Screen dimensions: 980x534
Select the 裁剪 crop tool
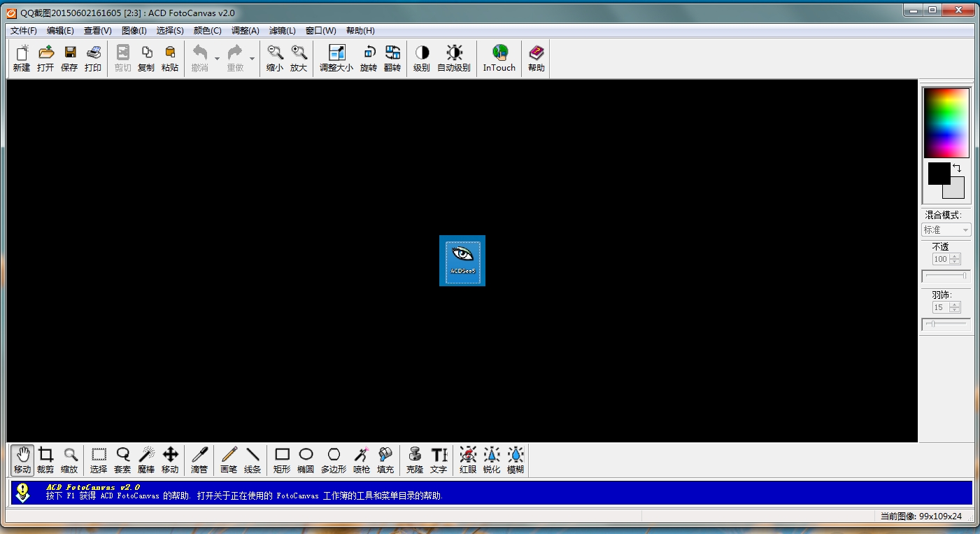pos(45,461)
